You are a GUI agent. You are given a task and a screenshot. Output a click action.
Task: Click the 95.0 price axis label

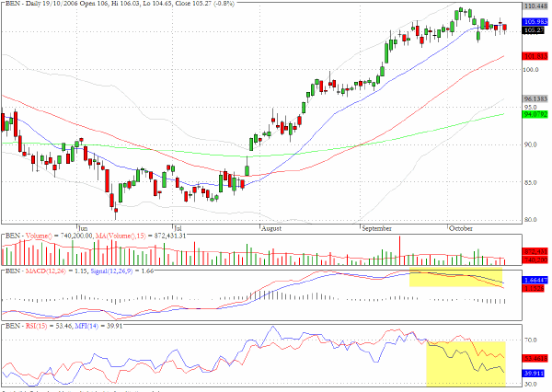pyautogui.click(x=530, y=107)
